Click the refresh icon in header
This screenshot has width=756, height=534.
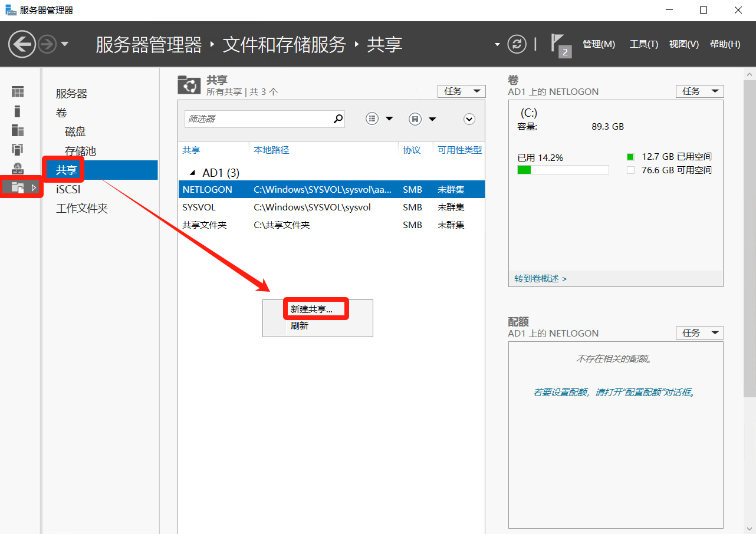tap(517, 44)
